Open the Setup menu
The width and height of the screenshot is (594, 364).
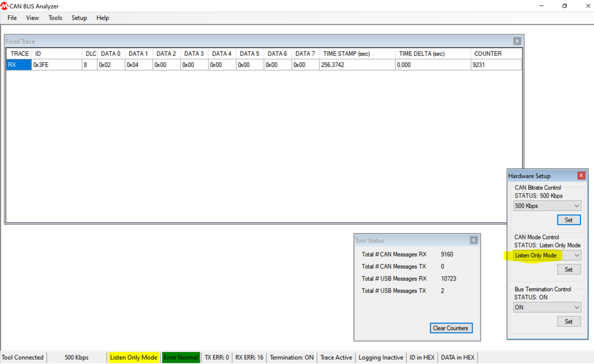point(79,18)
